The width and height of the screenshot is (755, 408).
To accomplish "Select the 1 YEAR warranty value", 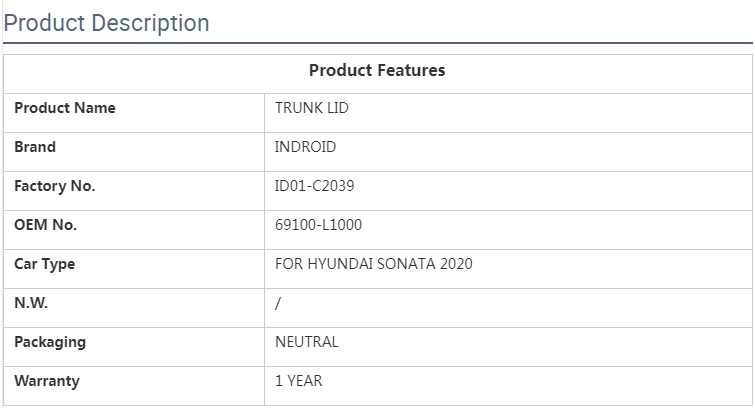I will pos(299,381).
